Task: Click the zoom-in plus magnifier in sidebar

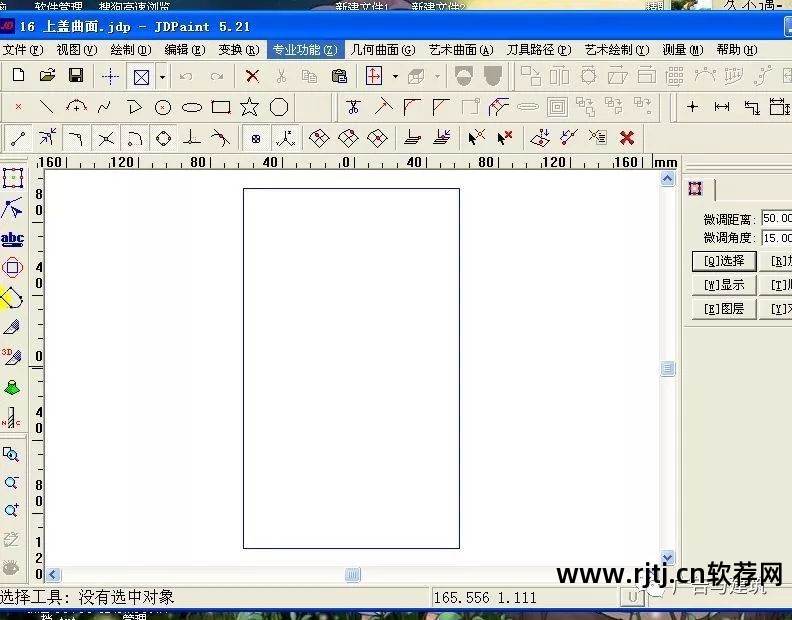Action: pyautogui.click(x=11, y=510)
